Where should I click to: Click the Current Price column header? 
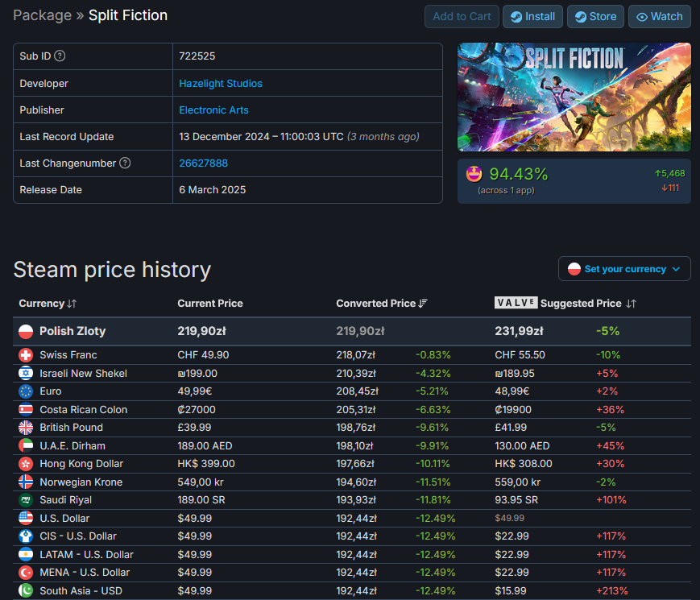point(210,304)
